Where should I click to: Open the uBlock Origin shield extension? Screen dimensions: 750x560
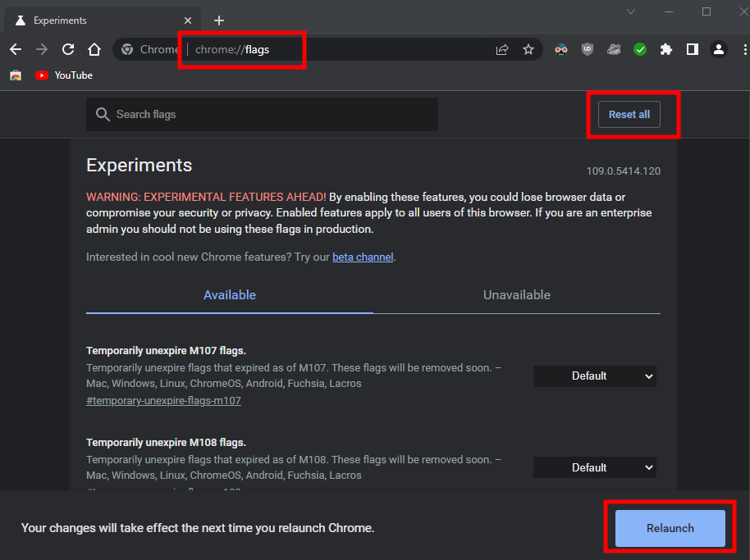588,49
